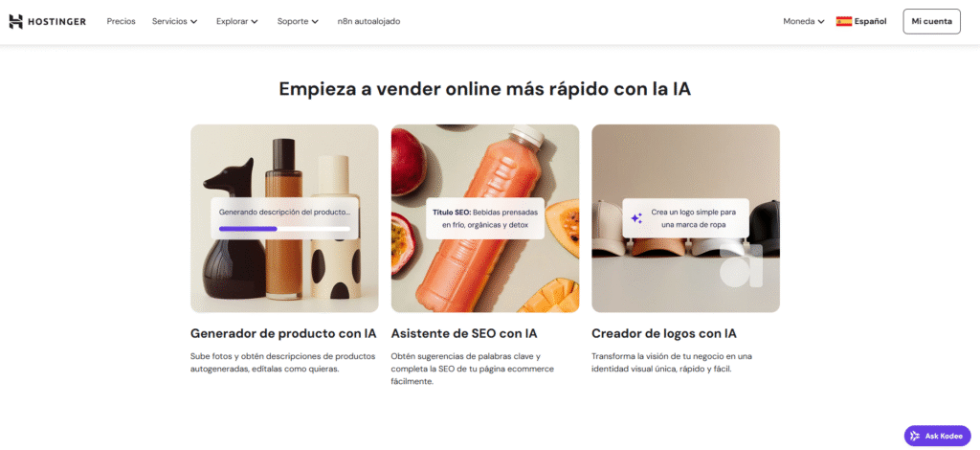Open the orange juice bottle SEO image
980x450 pixels.
(x=485, y=218)
